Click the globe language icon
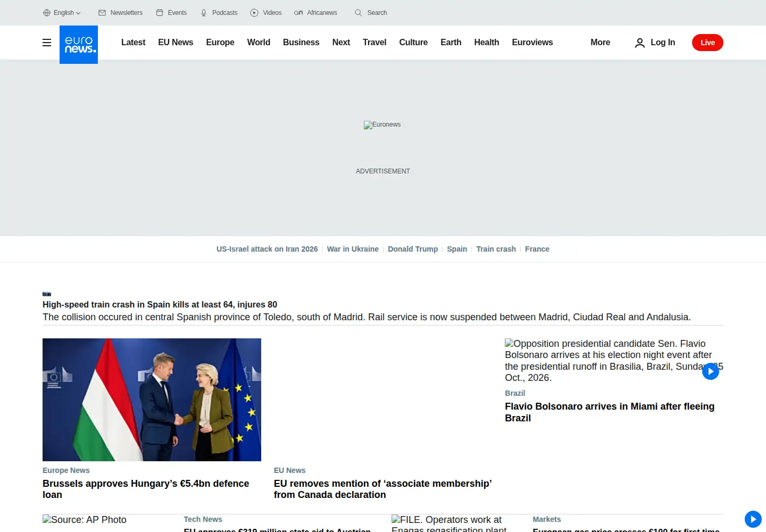 coord(47,13)
